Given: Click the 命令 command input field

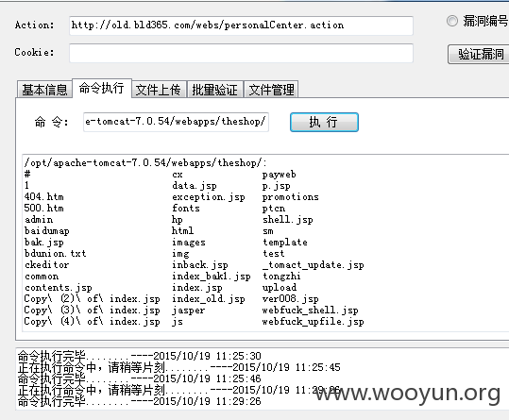Looking at the screenshot, I should (x=176, y=122).
